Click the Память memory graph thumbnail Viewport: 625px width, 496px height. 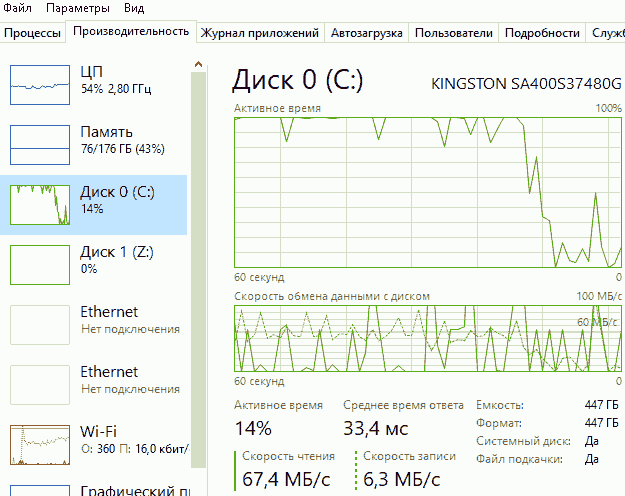(x=39, y=144)
